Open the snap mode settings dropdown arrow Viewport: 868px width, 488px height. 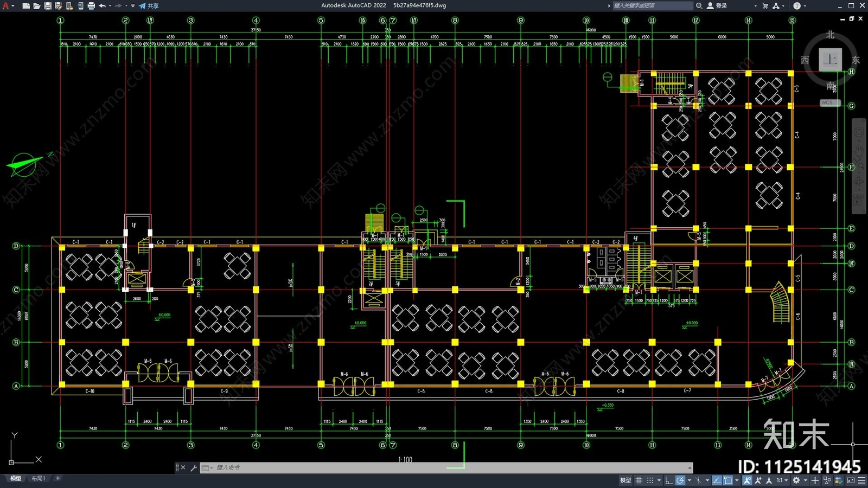pos(659,480)
